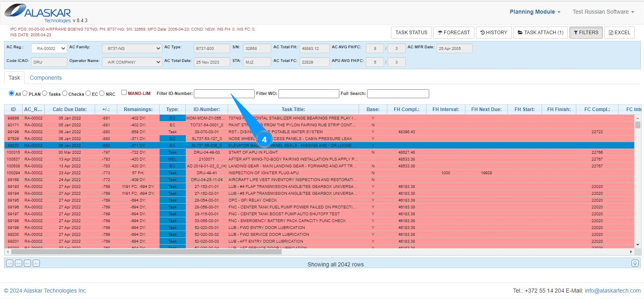Export table via Excel button

(619, 33)
